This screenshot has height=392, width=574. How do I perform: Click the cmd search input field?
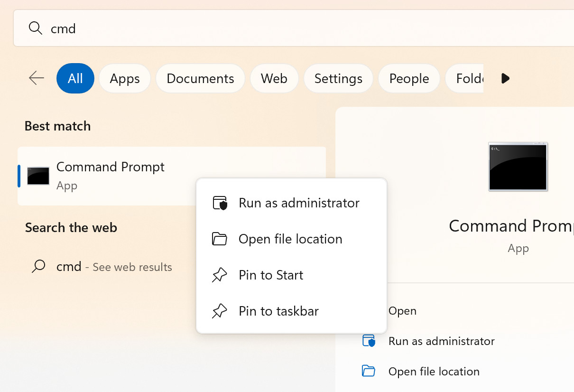pyautogui.click(x=294, y=28)
